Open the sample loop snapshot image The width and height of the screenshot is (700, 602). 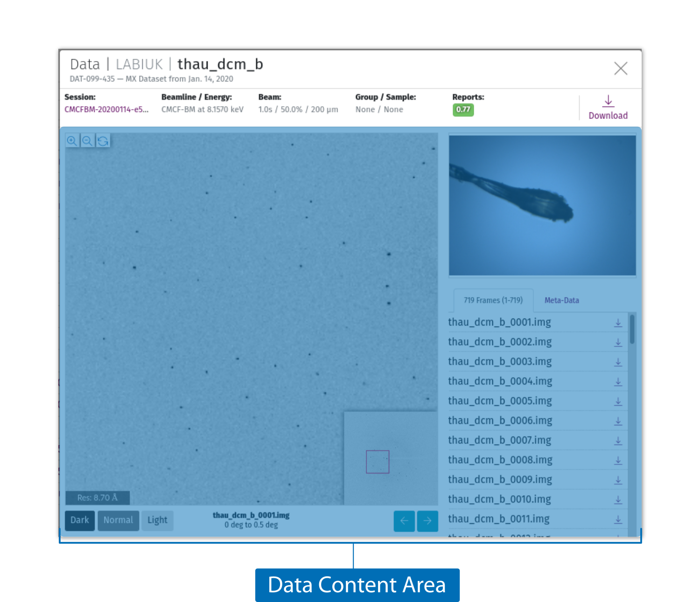(542, 205)
